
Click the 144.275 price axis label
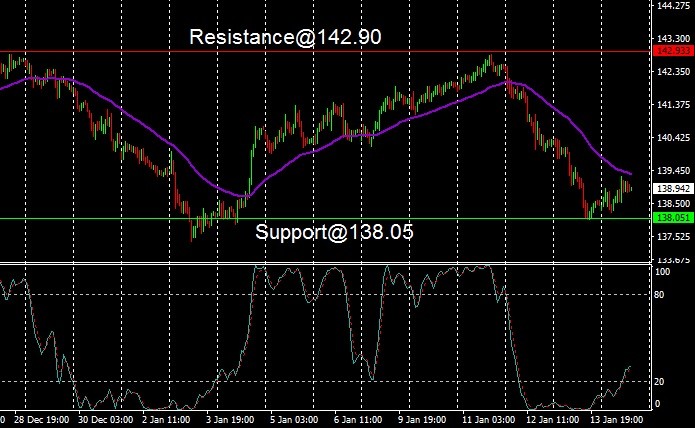[x=673, y=5]
